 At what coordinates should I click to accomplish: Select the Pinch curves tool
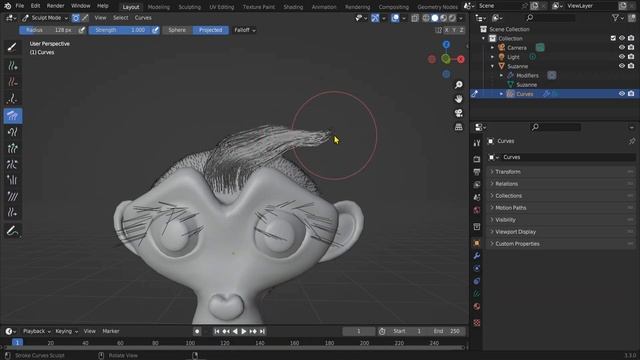point(12,164)
